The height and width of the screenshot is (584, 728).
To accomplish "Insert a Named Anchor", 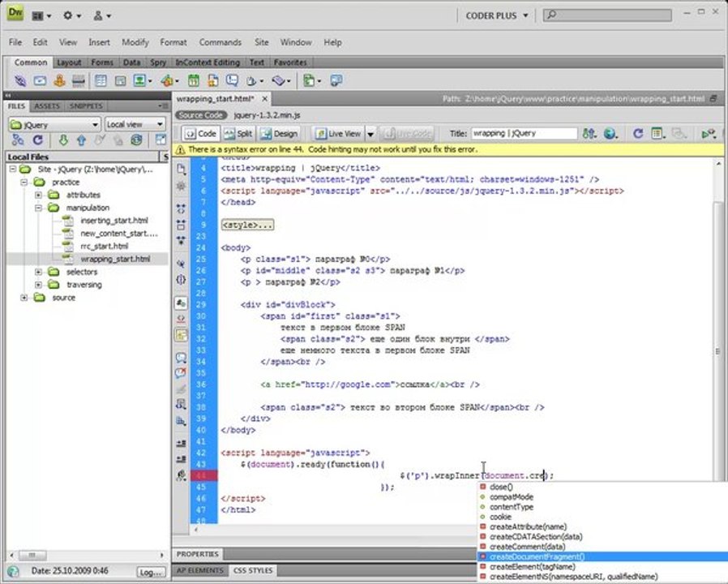I will pyautogui.click(x=59, y=81).
